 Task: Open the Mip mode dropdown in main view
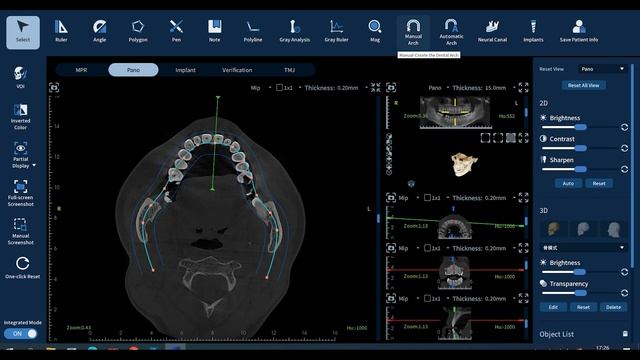tap(270, 88)
